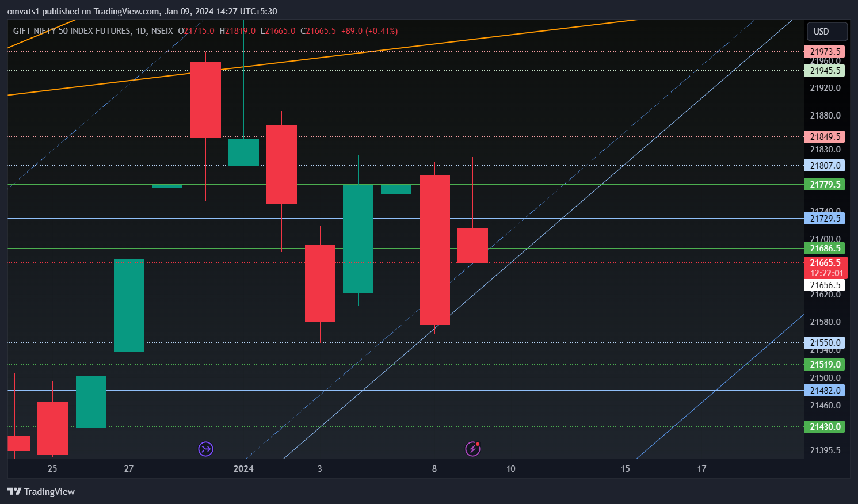Click the 21880.0 price axis value
Viewport: 858px width, 504px height.
pos(825,116)
